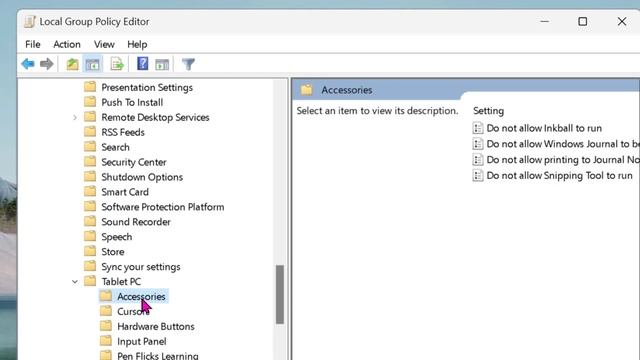Select Input Panel in tree
Image resolution: width=640 pixels, height=360 pixels.
click(x=142, y=342)
